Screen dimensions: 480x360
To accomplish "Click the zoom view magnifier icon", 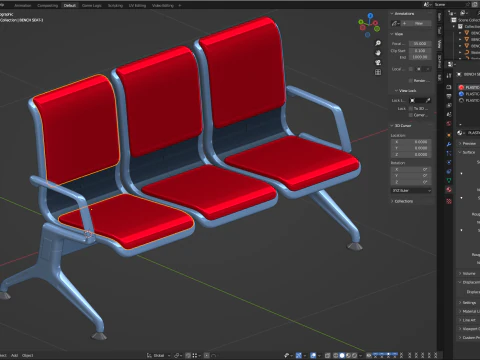I will pos(378,43).
